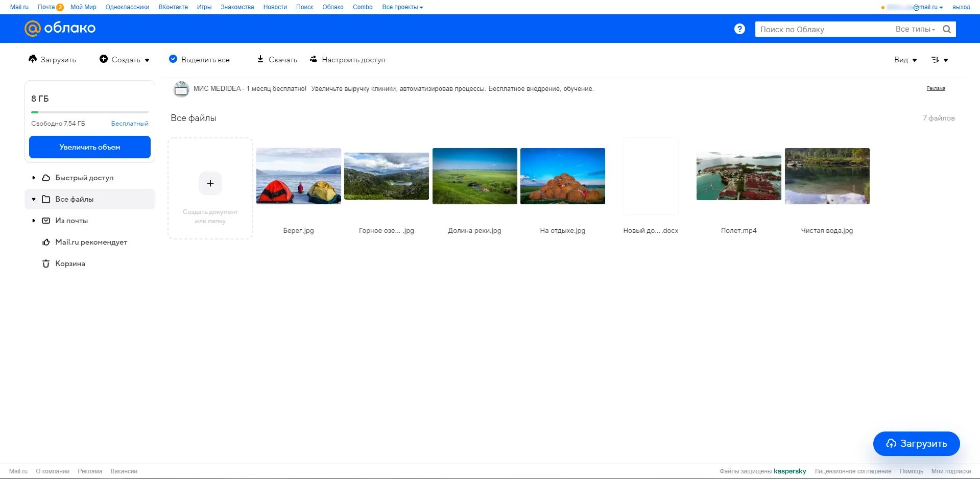
Task: Select the Берег.jpg thumbnail
Action: (x=299, y=176)
